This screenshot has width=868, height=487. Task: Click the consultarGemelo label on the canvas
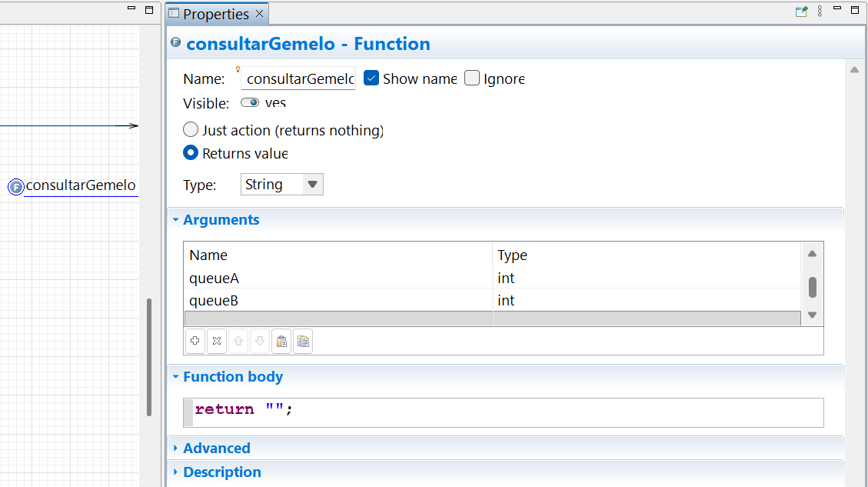pyautogui.click(x=81, y=185)
